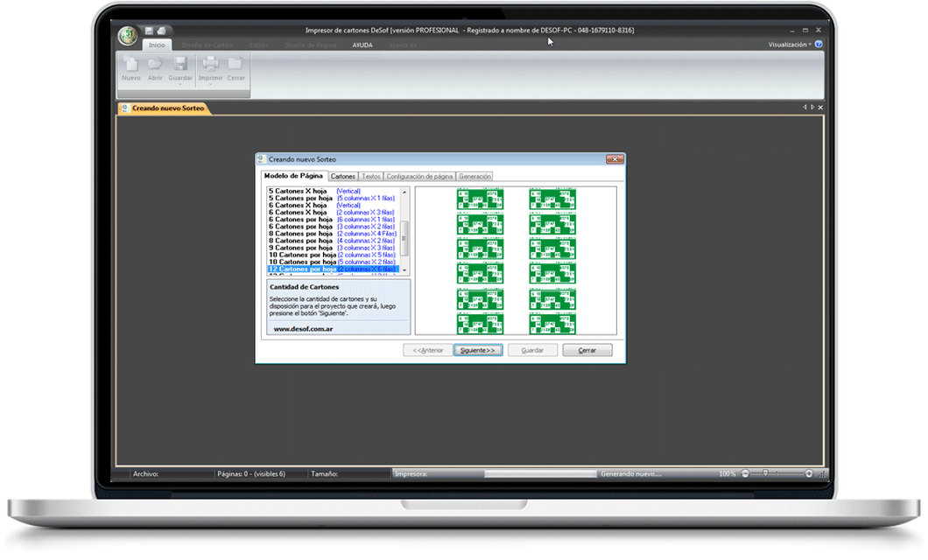Select '8 Cartones por hoja (2 columnas X 4 Filas)'
The width and height of the screenshot is (928, 560).
click(x=333, y=234)
